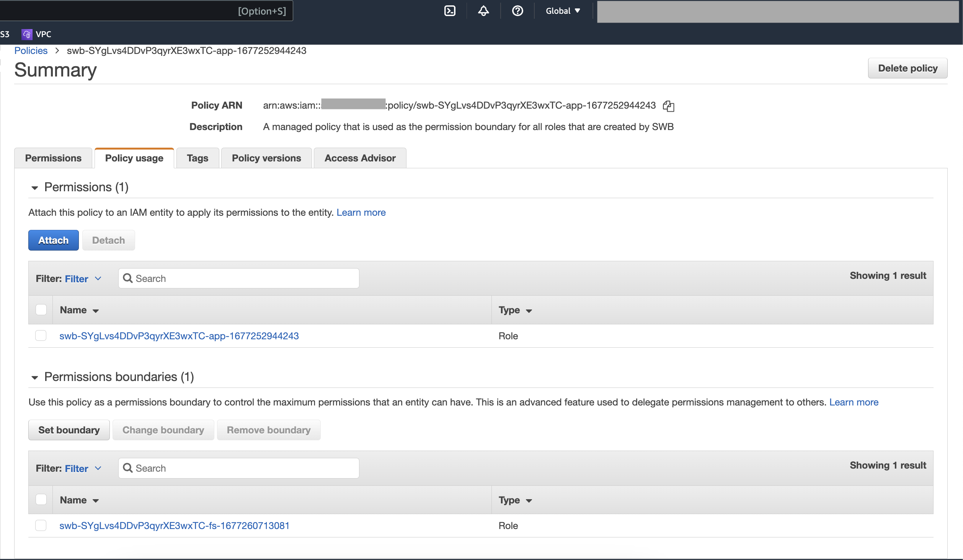This screenshot has height=560, width=963.
Task: Open the Policy versions tab
Action: pos(266,158)
